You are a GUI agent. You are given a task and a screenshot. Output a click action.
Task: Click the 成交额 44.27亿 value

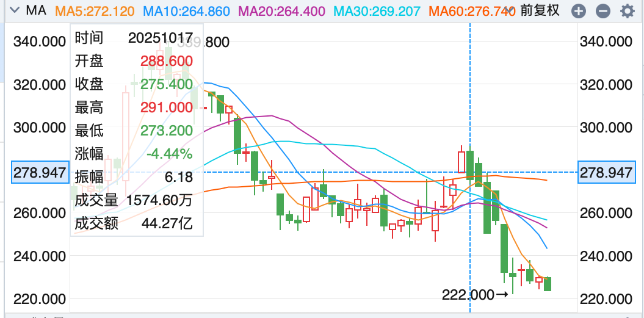coord(167,224)
